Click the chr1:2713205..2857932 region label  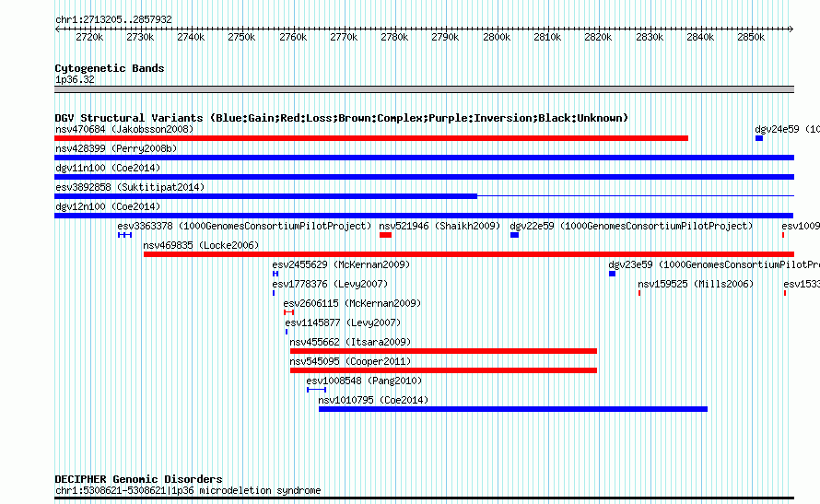click(113, 19)
